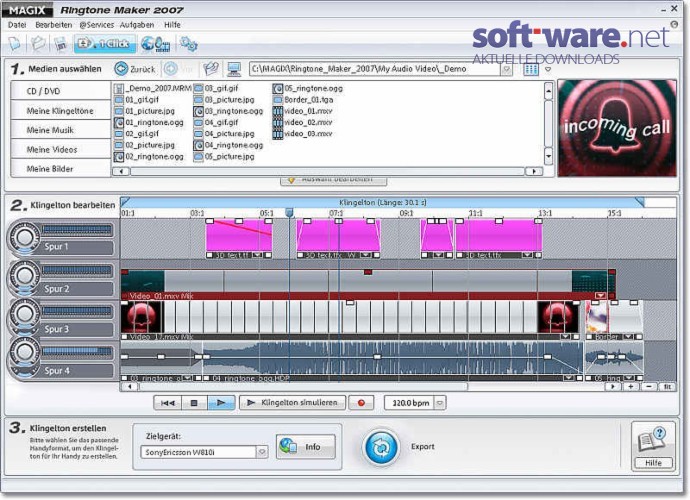The width and height of the screenshot is (690, 500).
Task: Click the ringtone range start marker
Action: click(125, 202)
